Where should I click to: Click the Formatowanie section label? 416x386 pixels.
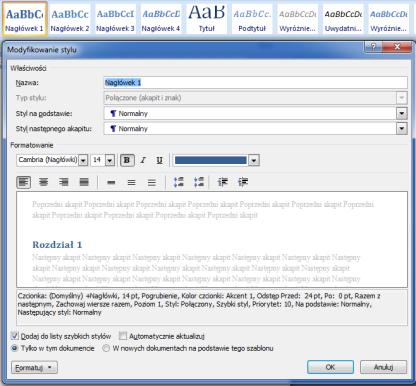click(32, 145)
